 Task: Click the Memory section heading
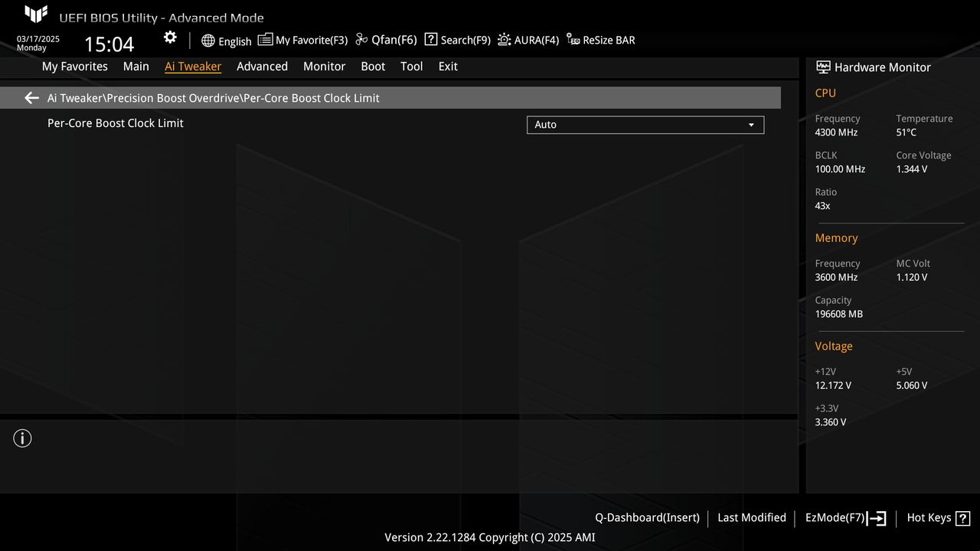836,238
